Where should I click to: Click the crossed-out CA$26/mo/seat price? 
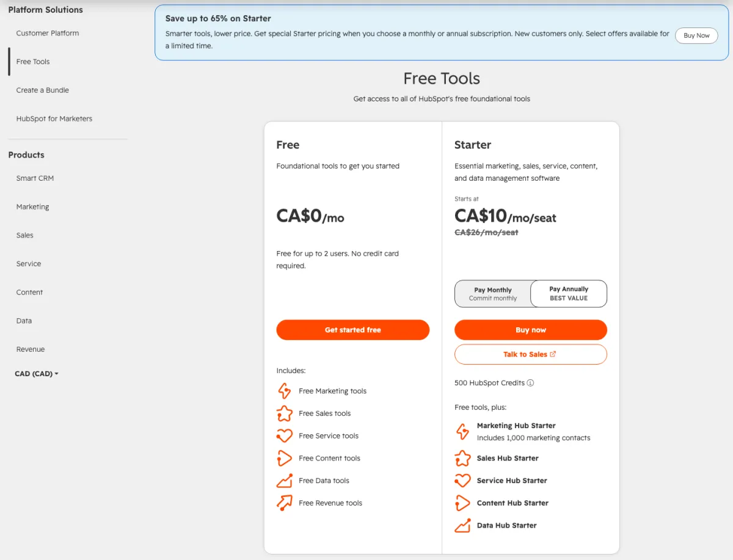[x=486, y=233]
